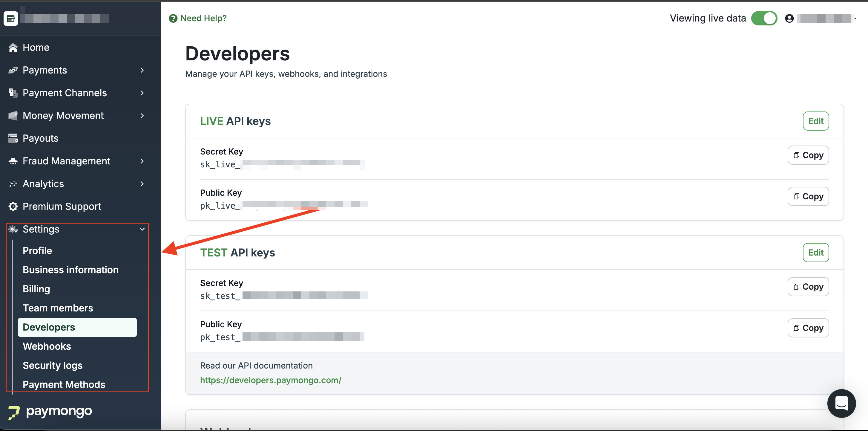Image resolution: width=868 pixels, height=431 pixels.
Task: Open the developers.paymongo.com documentation link
Action: (x=271, y=380)
